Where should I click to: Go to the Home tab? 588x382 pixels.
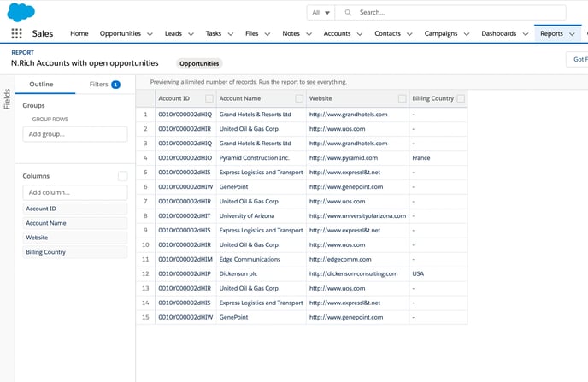point(79,33)
